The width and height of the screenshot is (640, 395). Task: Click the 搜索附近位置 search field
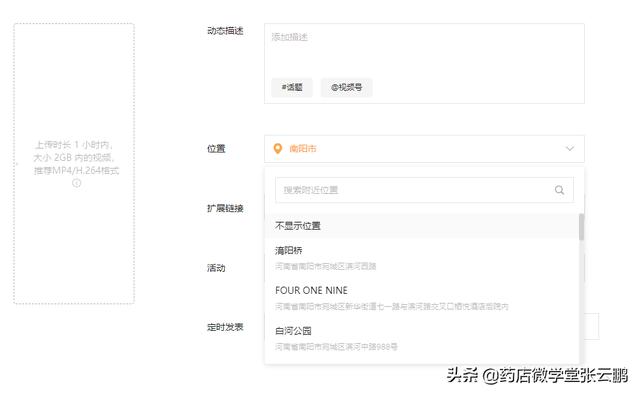(424, 190)
